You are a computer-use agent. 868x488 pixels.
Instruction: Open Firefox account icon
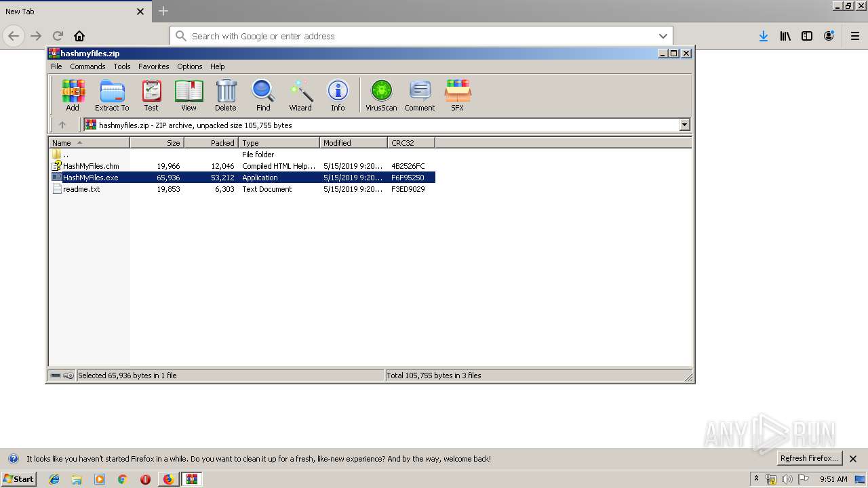829,36
